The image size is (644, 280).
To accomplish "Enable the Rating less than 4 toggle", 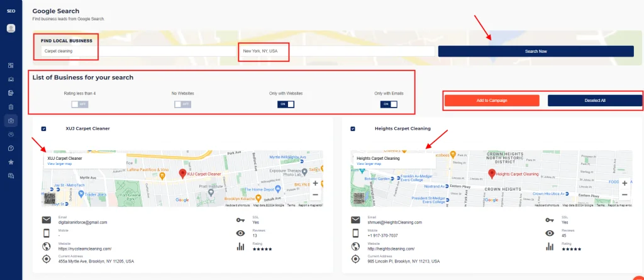I will coord(79,104).
